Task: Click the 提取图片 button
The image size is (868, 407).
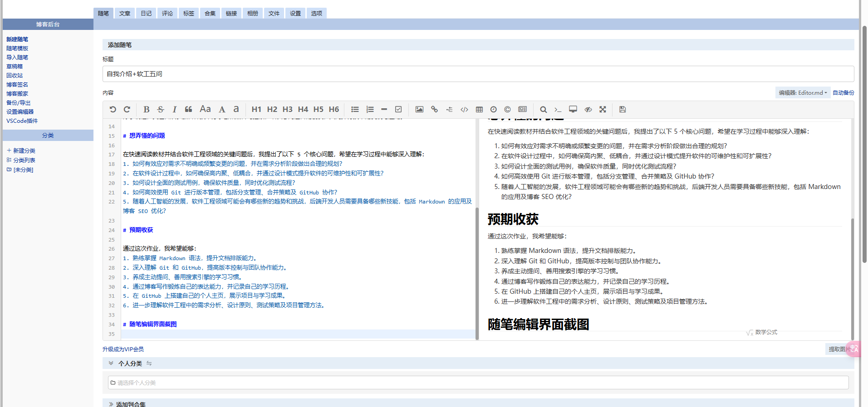Action: point(839,349)
